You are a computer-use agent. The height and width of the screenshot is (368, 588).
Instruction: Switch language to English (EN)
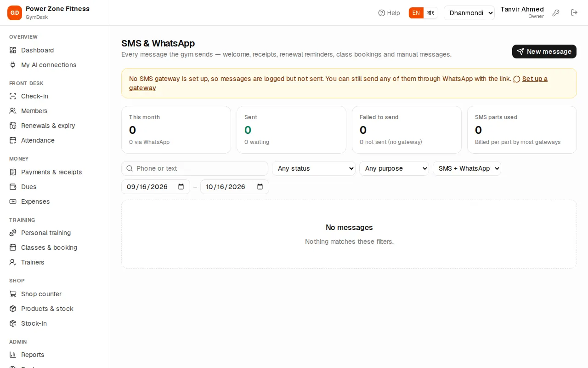click(416, 13)
